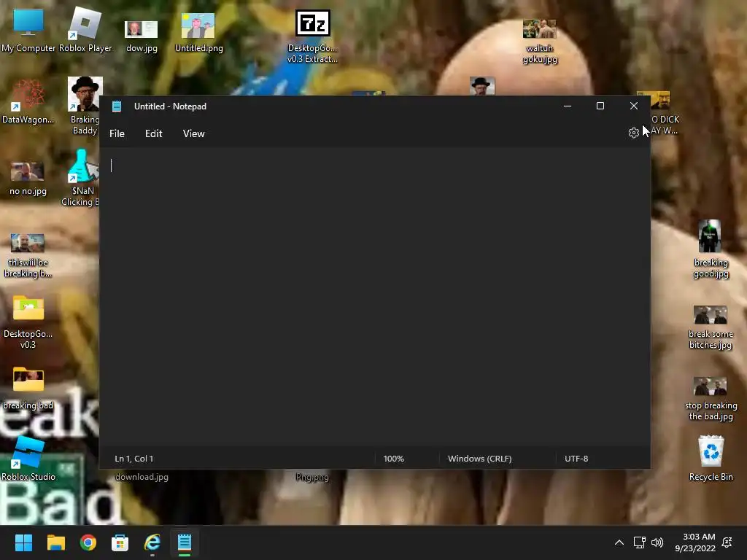Maximize the Notepad window
747x560 pixels.
[600, 106]
